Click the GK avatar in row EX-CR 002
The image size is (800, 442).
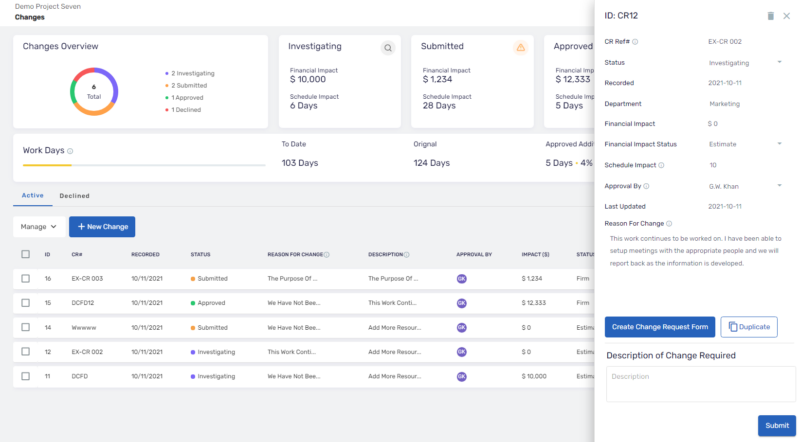462,352
